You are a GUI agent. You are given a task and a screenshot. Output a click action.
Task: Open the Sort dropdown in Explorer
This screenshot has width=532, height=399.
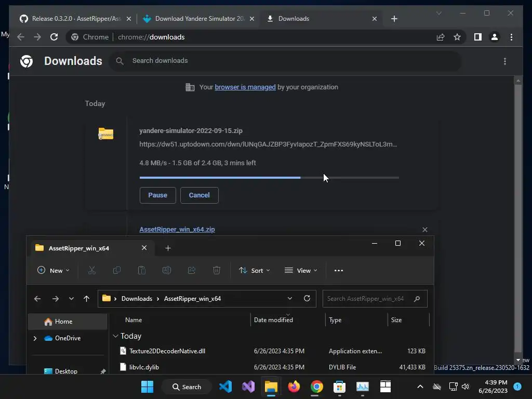tap(255, 270)
